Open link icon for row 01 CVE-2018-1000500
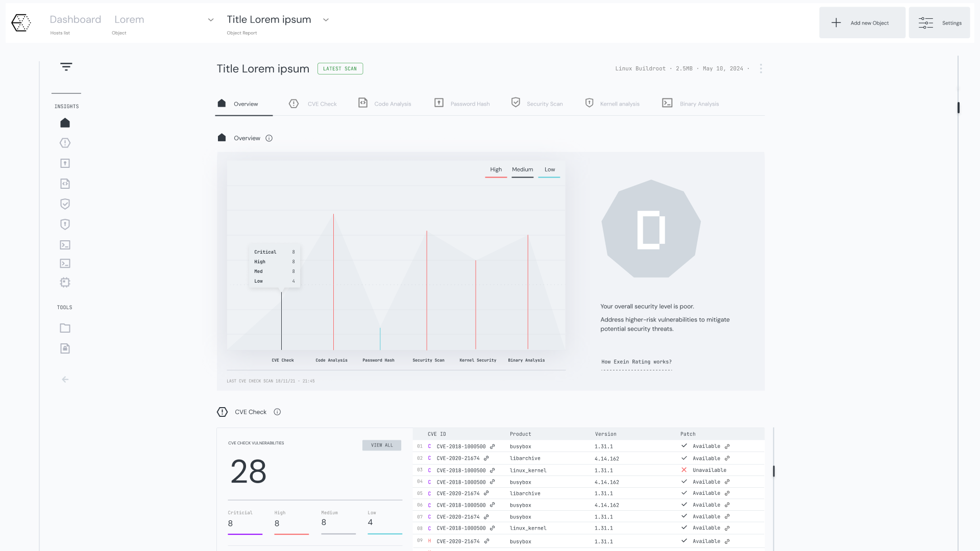Image resolution: width=980 pixels, height=551 pixels. click(x=493, y=446)
